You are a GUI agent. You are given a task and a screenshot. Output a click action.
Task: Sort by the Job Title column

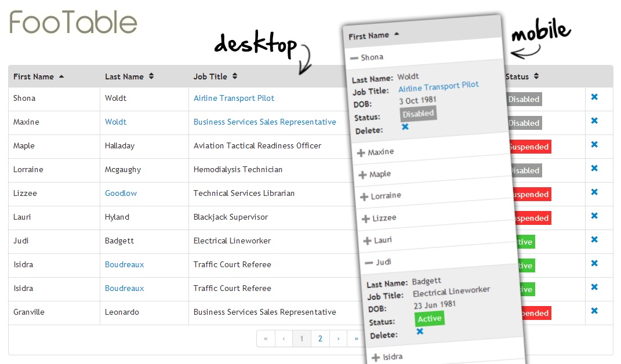(215, 77)
